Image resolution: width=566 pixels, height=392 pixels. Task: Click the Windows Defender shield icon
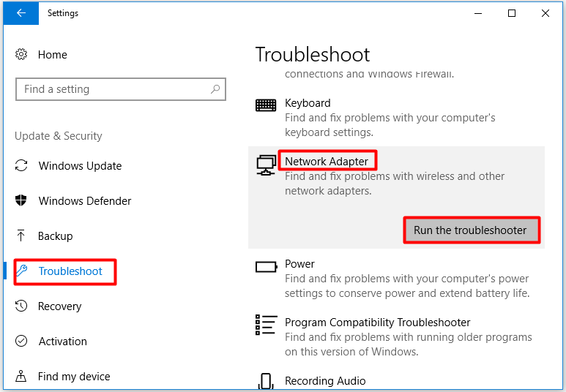coord(21,200)
